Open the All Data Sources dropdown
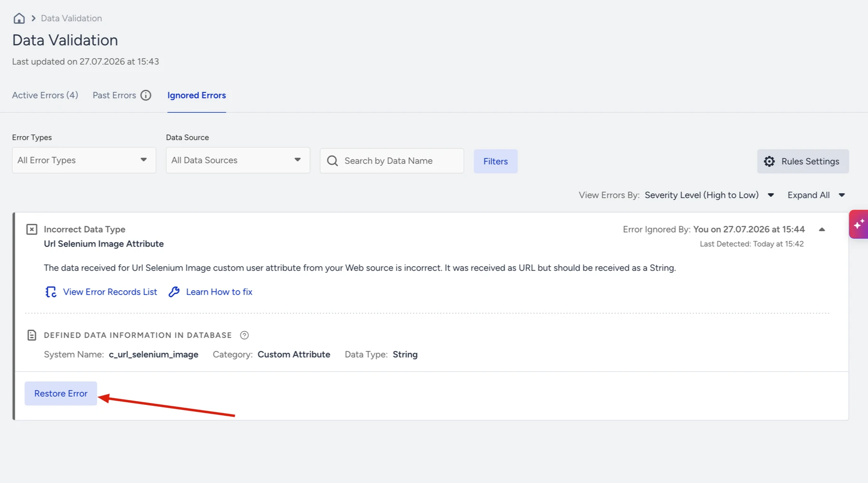This screenshot has width=868, height=483. tap(238, 160)
